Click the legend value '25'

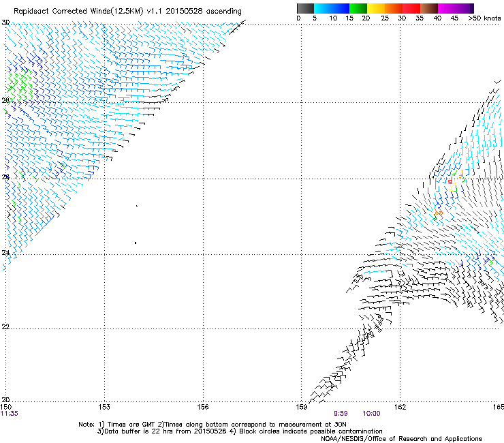pyautogui.click(x=385, y=18)
